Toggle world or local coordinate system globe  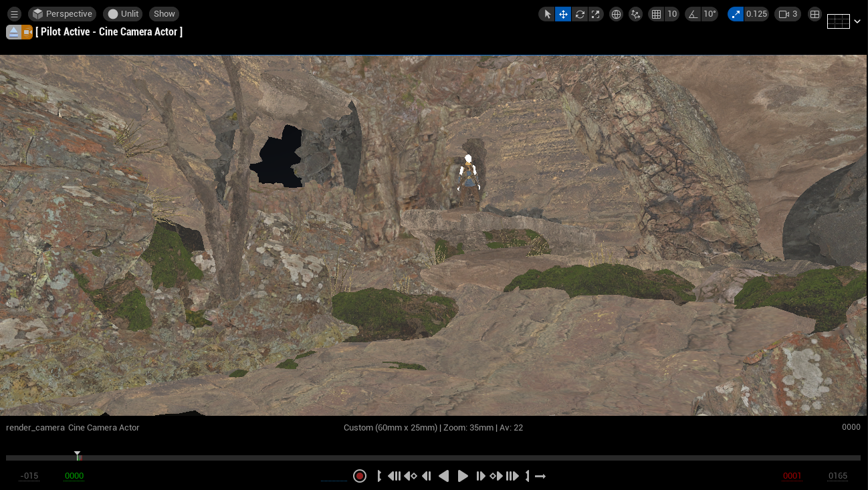click(x=617, y=14)
